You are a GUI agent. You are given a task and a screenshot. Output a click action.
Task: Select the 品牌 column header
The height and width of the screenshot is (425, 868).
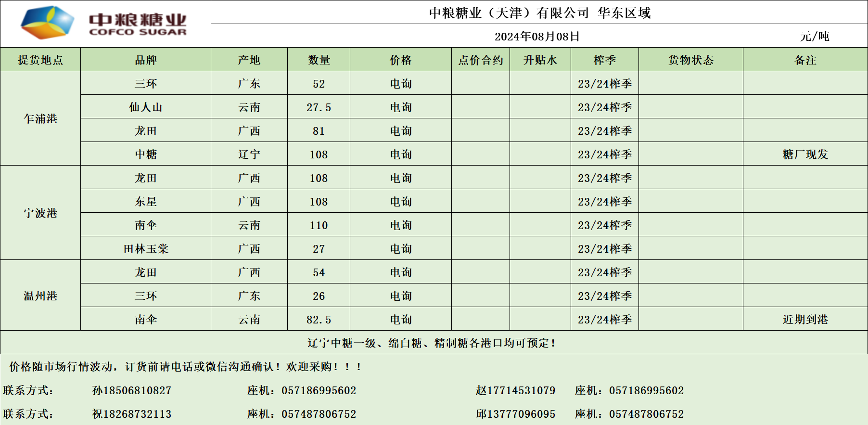coord(146,60)
